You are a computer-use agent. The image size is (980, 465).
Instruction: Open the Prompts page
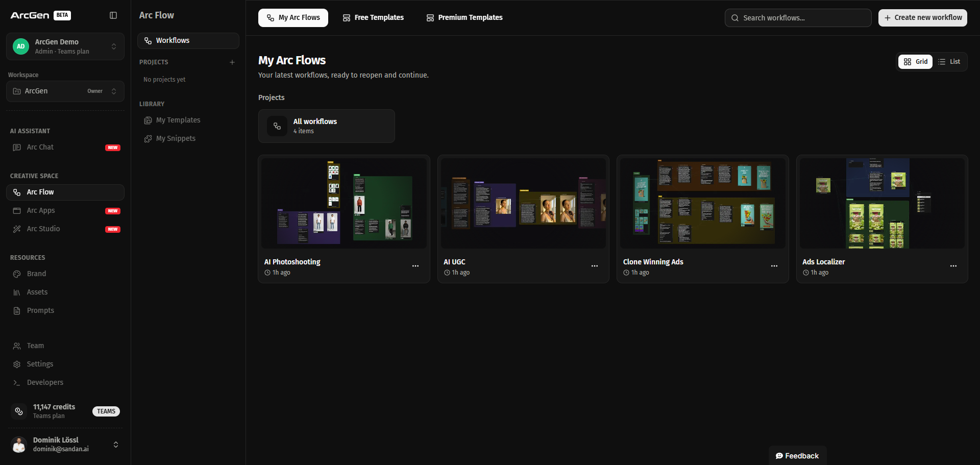pos(65,310)
